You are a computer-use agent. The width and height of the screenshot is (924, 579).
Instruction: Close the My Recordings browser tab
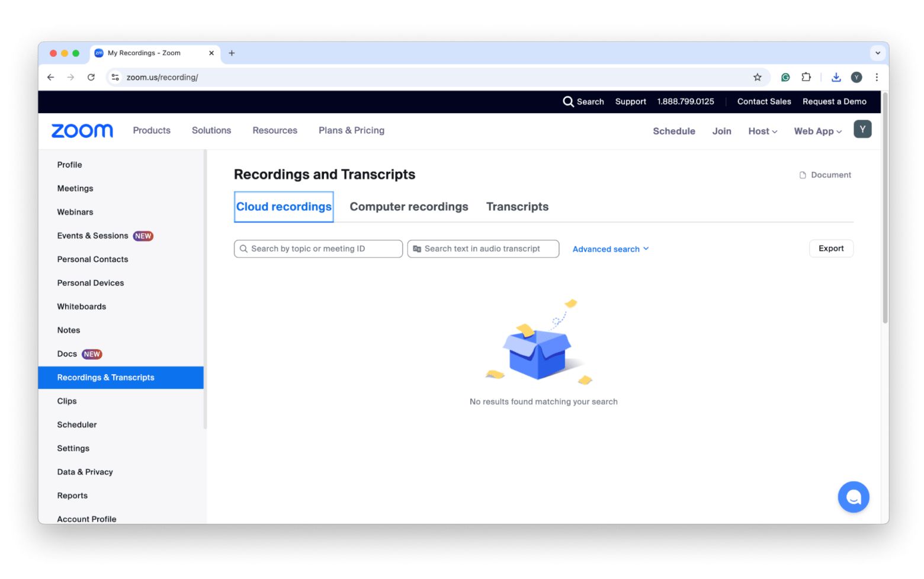pos(211,53)
